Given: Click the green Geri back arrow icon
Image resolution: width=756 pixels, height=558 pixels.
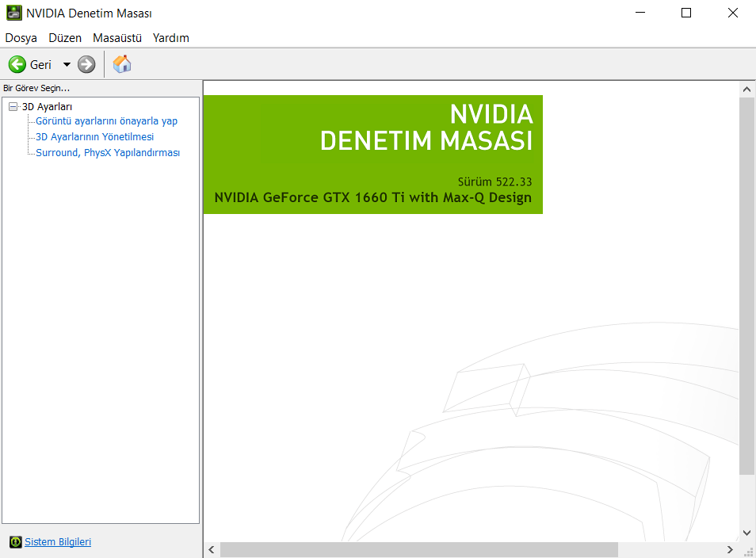Looking at the screenshot, I should point(17,64).
